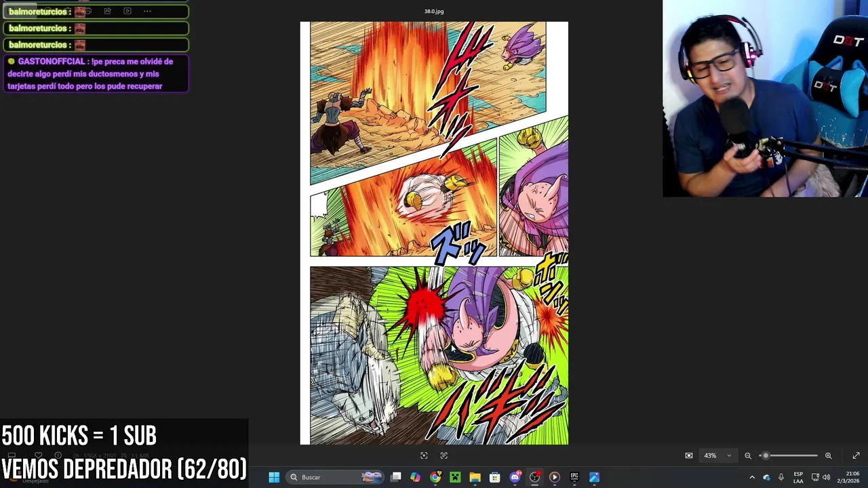Click the zoom in magnifier icon
The image size is (868, 488).
coord(828,455)
